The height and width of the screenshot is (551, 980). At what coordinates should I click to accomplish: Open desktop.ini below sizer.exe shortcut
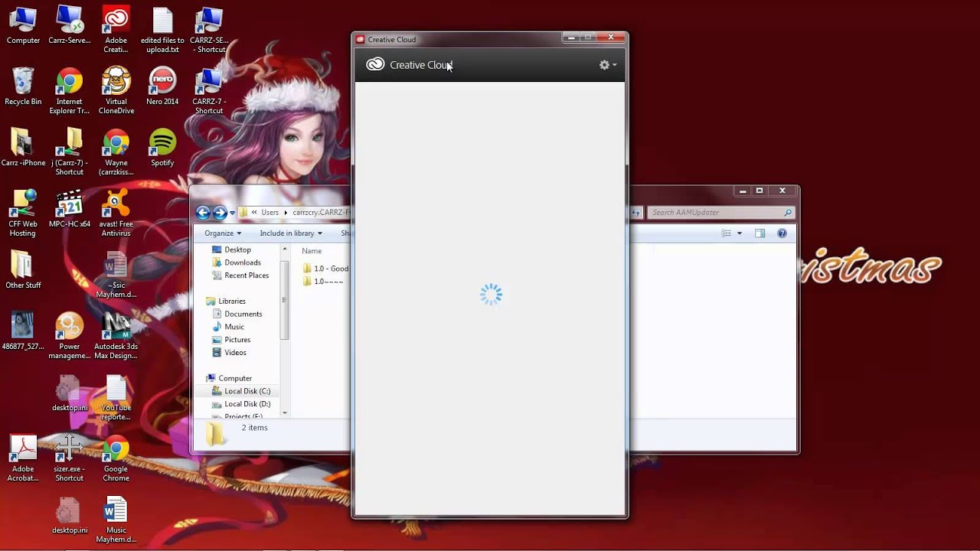[69, 515]
